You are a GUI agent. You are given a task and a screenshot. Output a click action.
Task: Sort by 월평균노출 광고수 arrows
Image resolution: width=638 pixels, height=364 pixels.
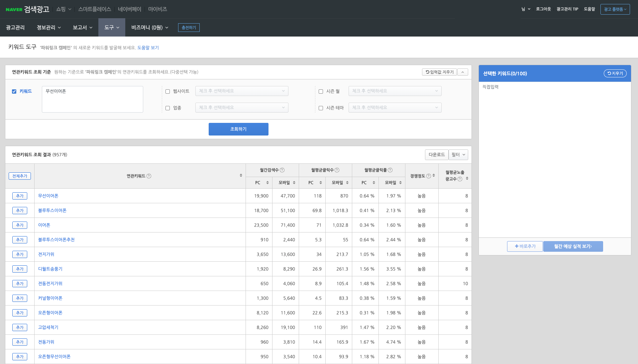point(467,178)
